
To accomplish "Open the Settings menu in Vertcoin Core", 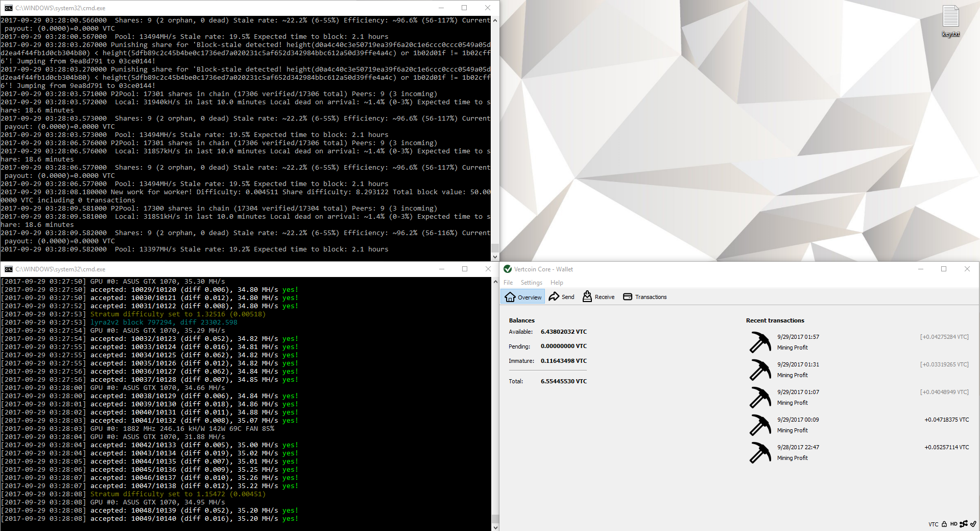I will tap(531, 283).
